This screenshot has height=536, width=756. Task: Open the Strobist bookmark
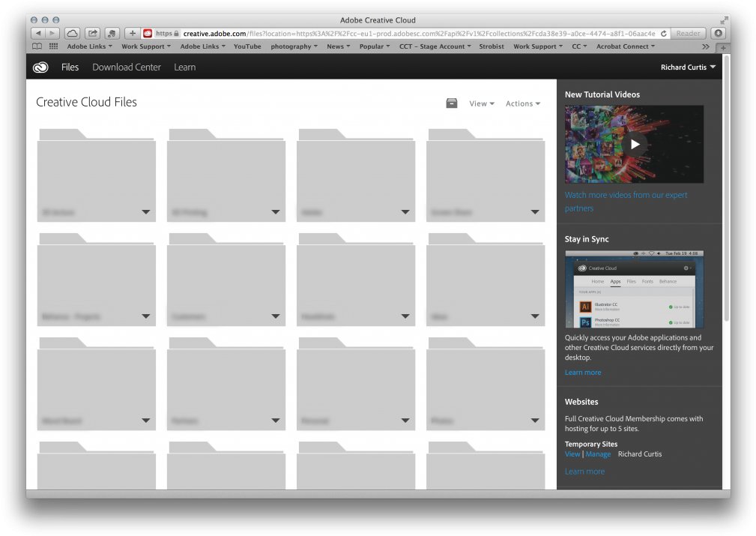coord(492,46)
